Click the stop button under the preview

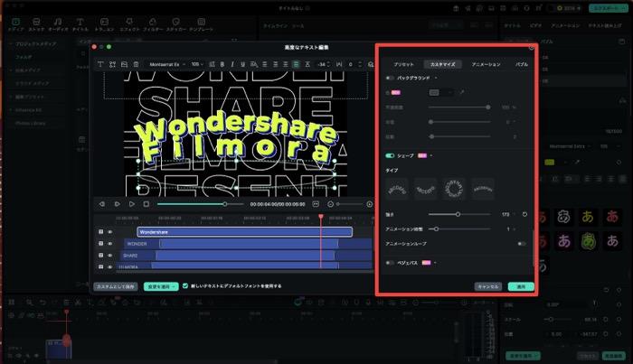[146, 204]
